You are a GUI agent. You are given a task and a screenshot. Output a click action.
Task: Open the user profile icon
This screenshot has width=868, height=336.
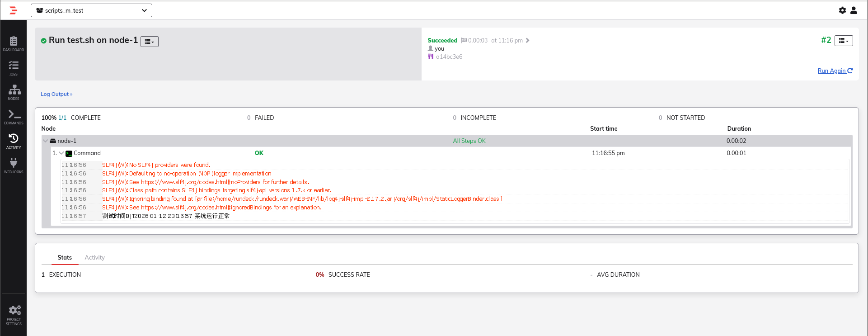click(854, 10)
